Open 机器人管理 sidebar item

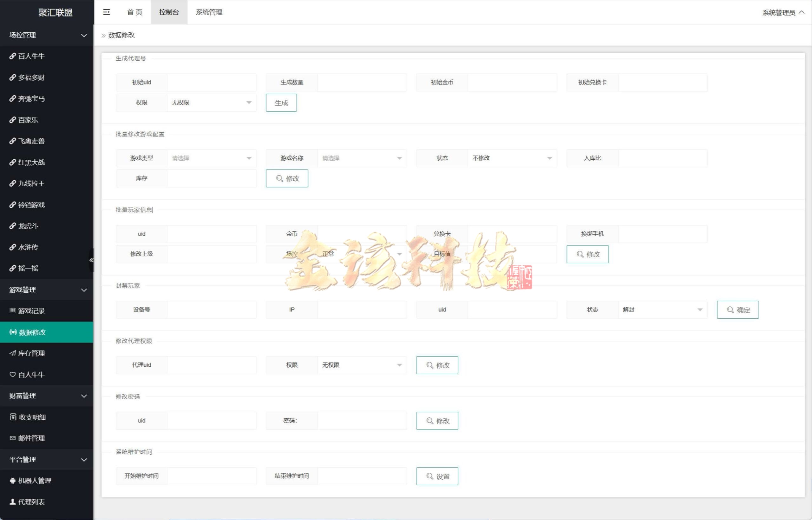point(34,481)
